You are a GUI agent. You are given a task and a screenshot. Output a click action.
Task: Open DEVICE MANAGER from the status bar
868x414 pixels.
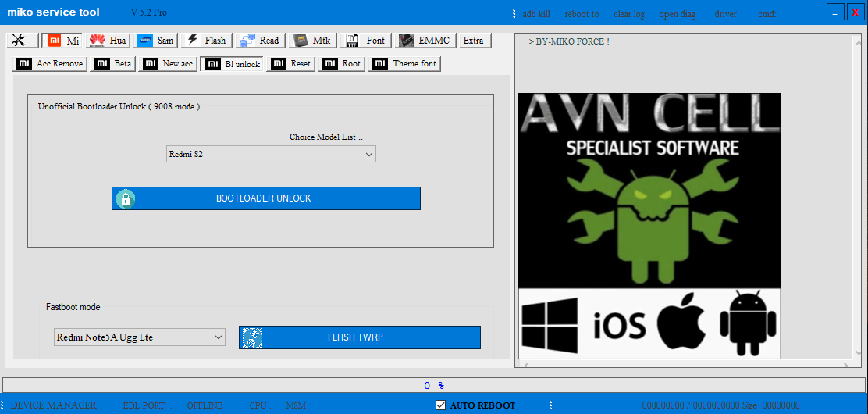click(x=54, y=405)
